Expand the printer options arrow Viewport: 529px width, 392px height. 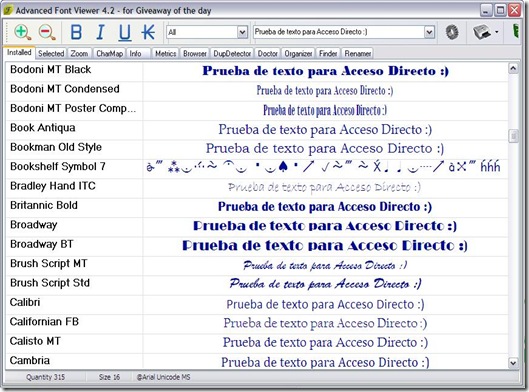[497, 32]
